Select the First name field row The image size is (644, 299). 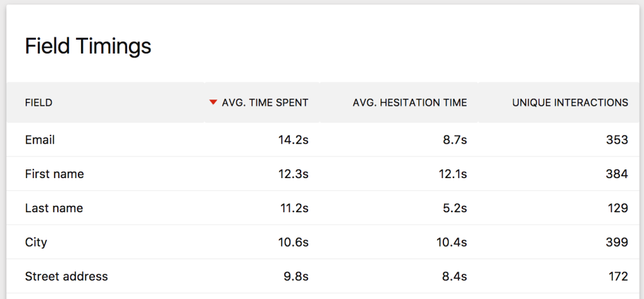click(x=54, y=174)
